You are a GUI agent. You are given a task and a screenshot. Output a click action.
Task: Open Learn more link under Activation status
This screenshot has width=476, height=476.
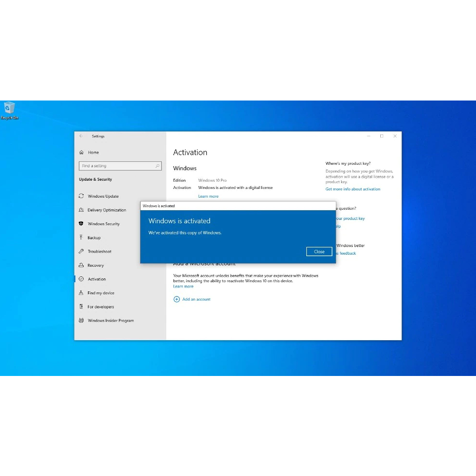tap(208, 196)
